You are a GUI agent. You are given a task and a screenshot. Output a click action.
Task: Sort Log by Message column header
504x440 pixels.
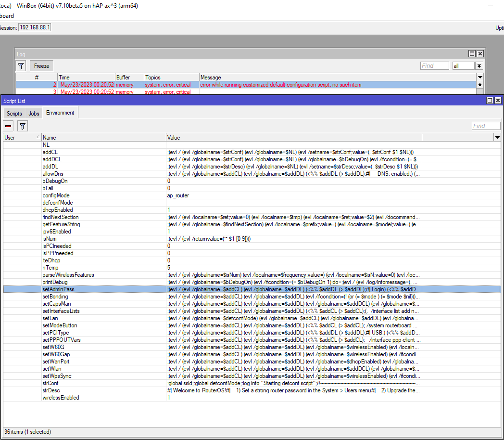pos(338,77)
